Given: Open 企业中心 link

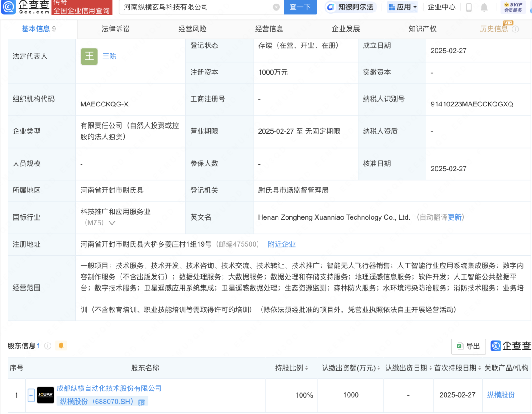Looking at the screenshot, I should (x=442, y=7).
